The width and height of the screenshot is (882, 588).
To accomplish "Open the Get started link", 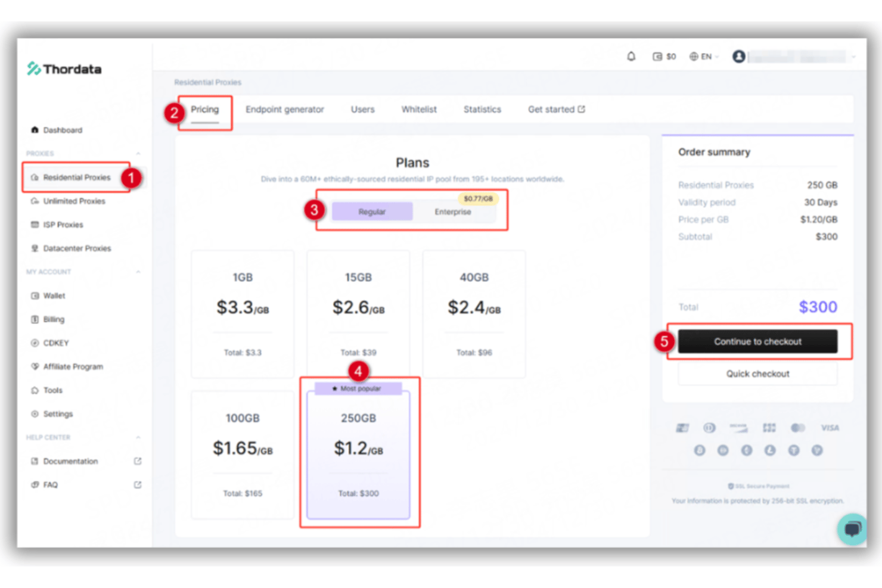I will coord(557,110).
